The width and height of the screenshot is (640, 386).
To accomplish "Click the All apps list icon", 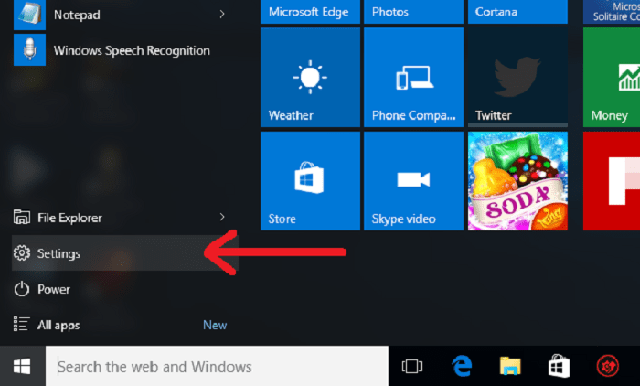I will [21, 324].
